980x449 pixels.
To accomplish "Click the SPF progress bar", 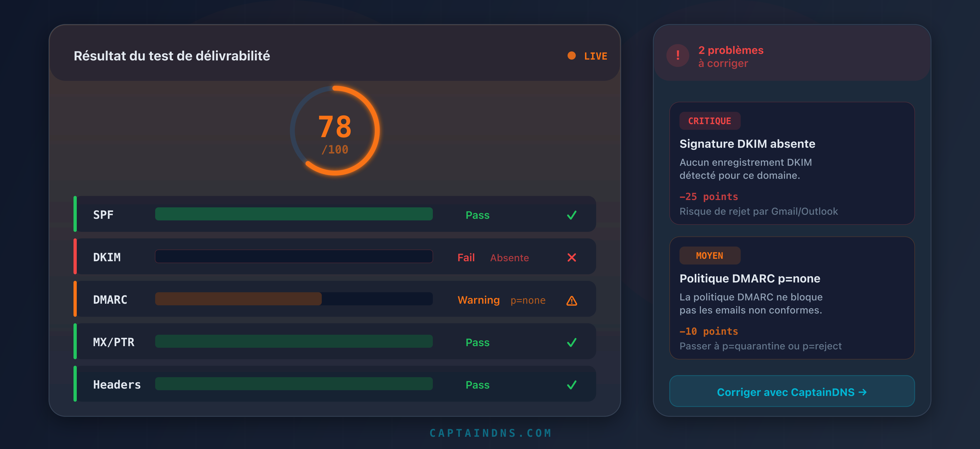I will [x=294, y=214].
